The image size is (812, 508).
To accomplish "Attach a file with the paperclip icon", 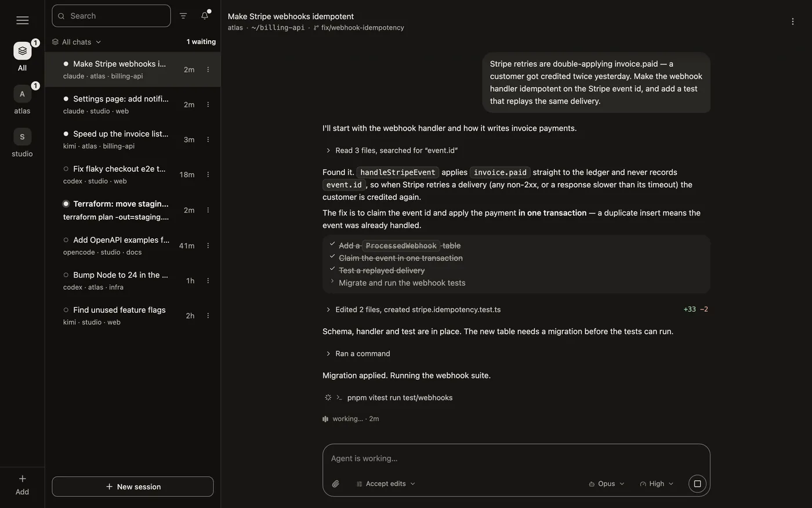I will [336, 484].
